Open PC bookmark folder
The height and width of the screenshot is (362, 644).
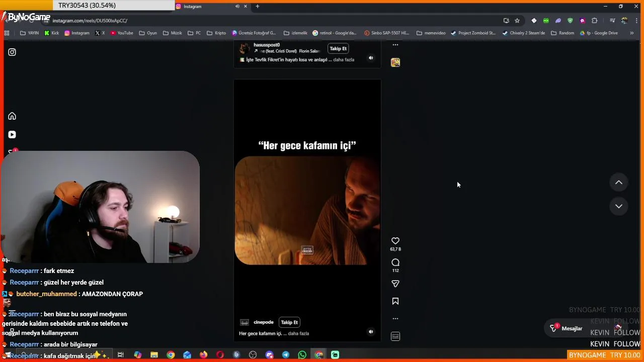pos(194,33)
